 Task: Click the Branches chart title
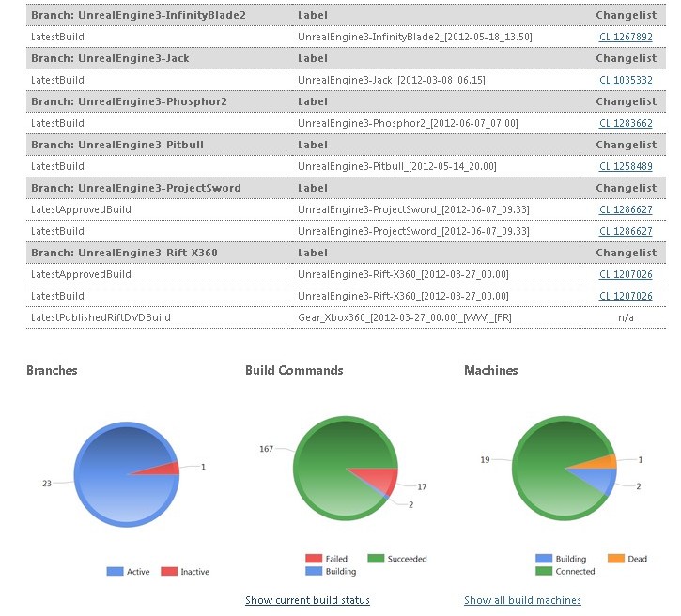click(x=52, y=370)
